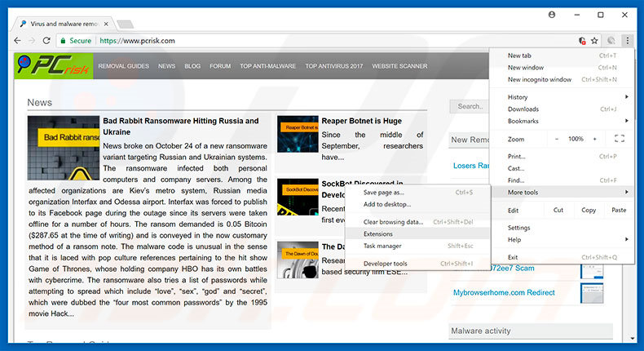This screenshot has width=644, height=351.
Task: Expand the More tools submenu arrow
Action: (x=626, y=192)
